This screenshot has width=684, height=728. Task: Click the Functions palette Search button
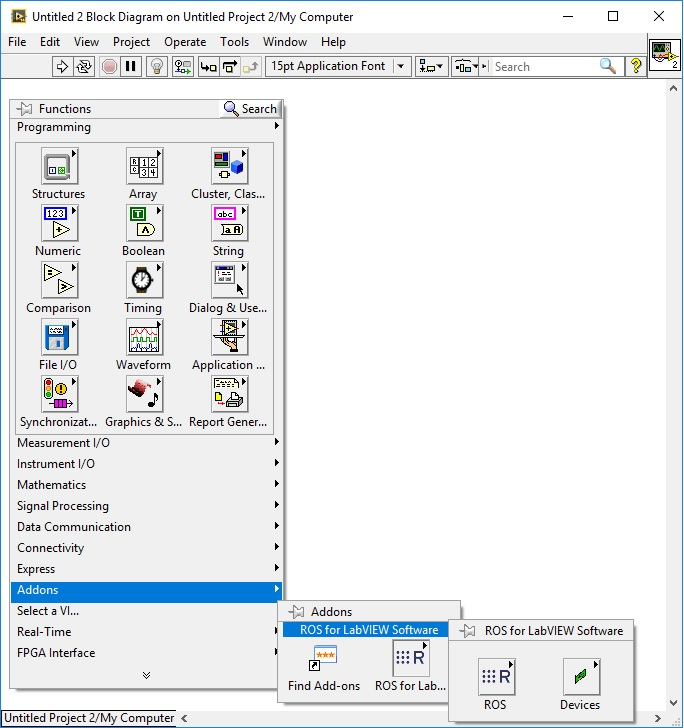pos(250,109)
